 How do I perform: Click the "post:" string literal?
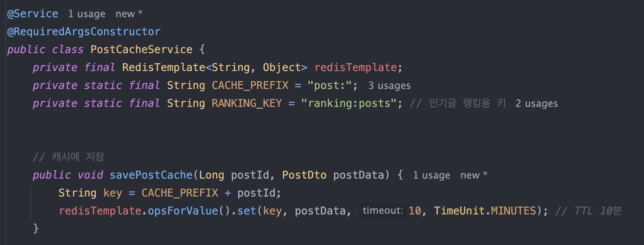click(329, 85)
